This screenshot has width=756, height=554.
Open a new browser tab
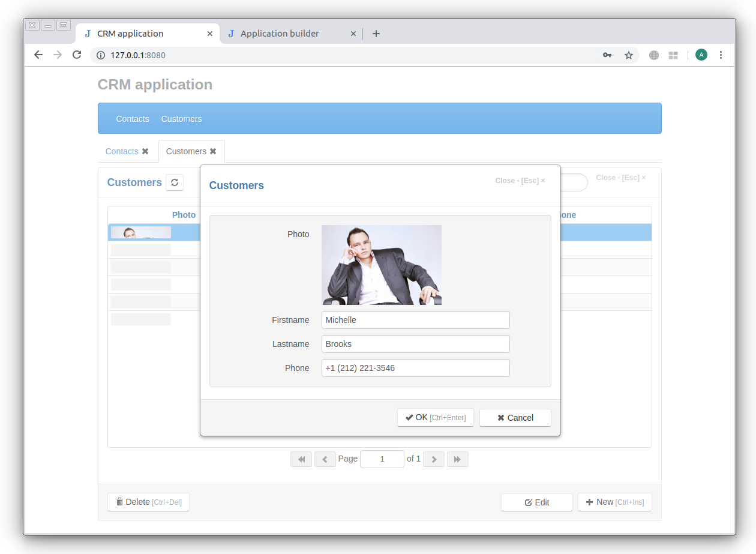click(376, 34)
